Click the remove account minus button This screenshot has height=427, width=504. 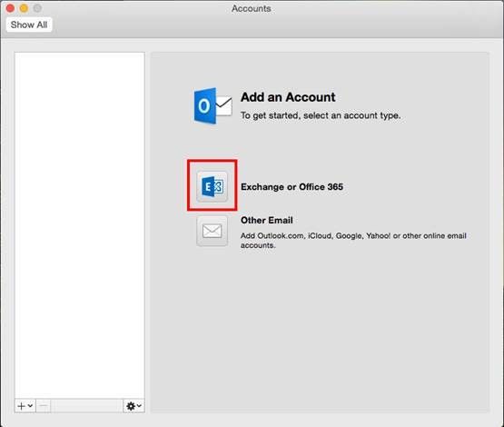pos(44,406)
